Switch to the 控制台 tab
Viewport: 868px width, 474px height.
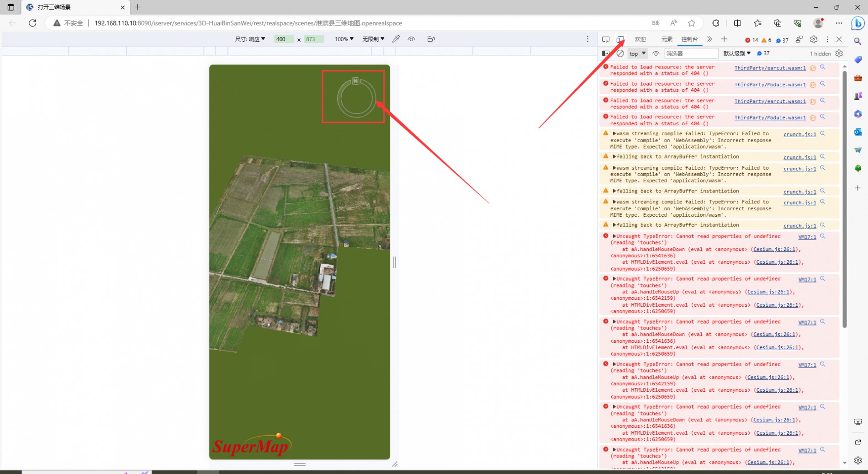pyautogui.click(x=689, y=39)
